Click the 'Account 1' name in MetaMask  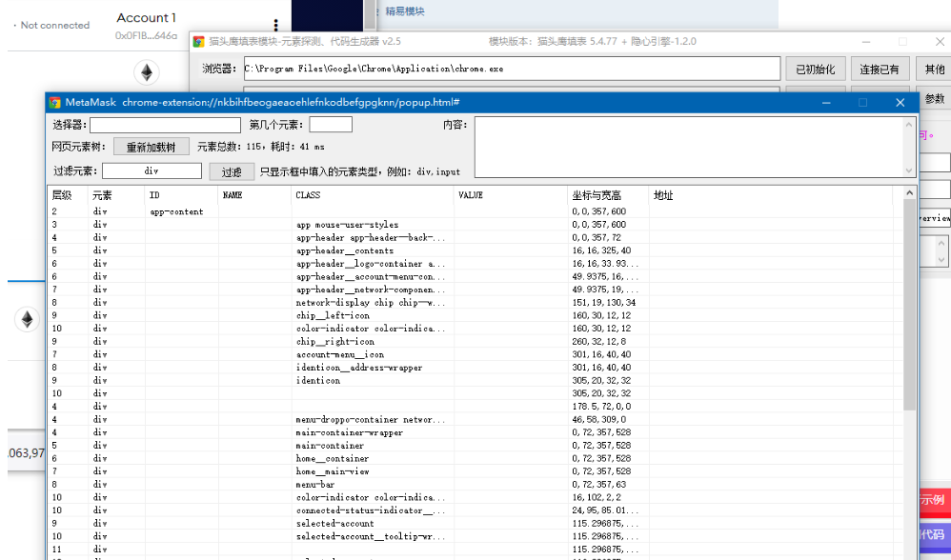click(146, 17)
